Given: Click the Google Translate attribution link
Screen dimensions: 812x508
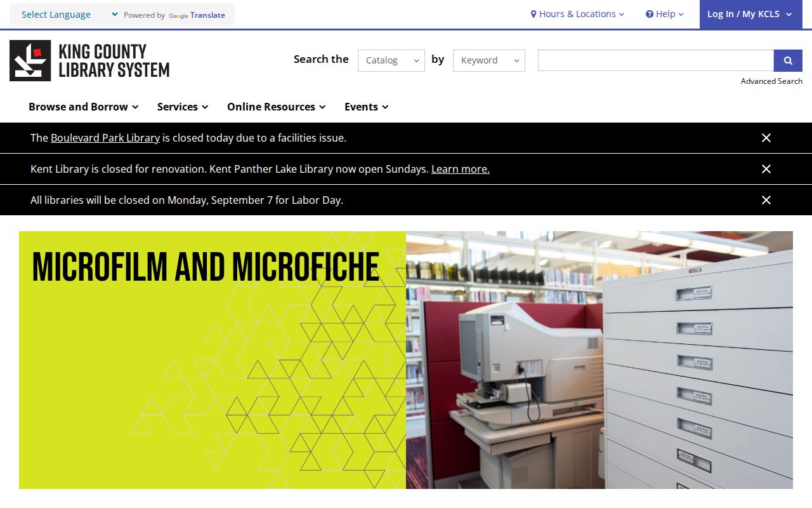Looking at the screenshot, I should point(197,15).
